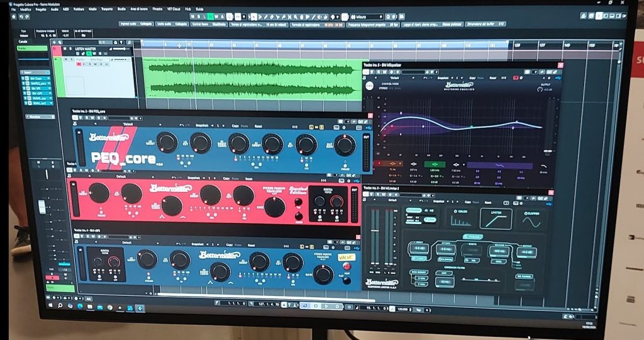Click the red-ringed Digital Filter knob in the red EQ
Screen dimensions: 644x340
tap(336, 201)
